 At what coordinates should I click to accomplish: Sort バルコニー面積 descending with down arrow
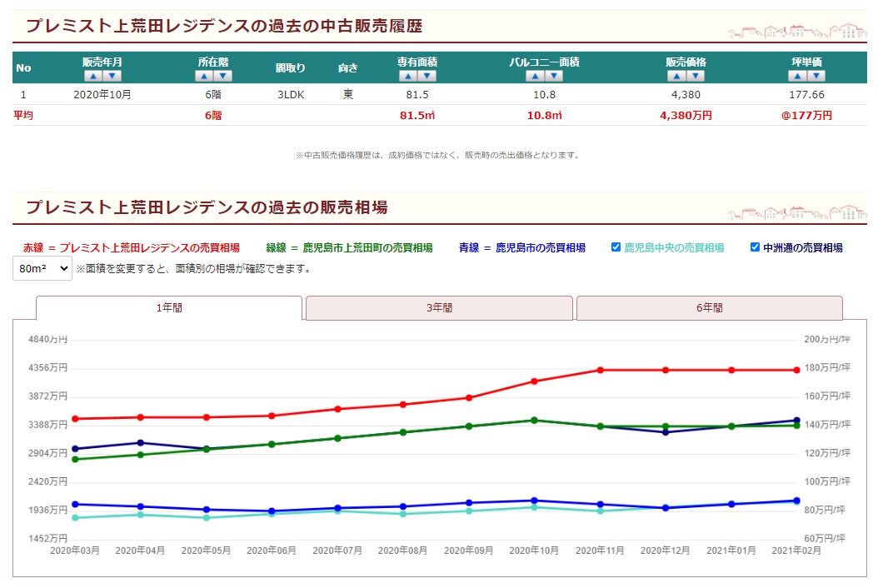pyautogui.click(x=554, y=76)
